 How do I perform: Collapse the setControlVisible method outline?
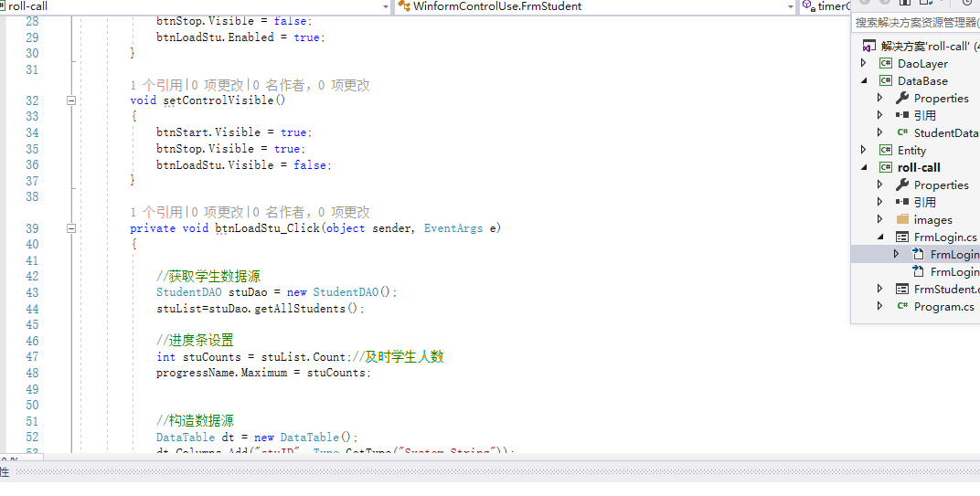[71, 100]
